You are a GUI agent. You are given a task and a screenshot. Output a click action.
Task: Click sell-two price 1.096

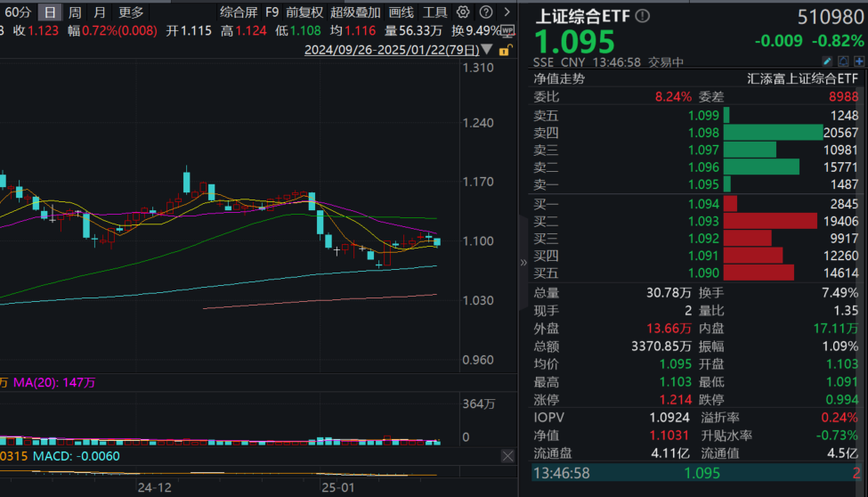point(703,167)
